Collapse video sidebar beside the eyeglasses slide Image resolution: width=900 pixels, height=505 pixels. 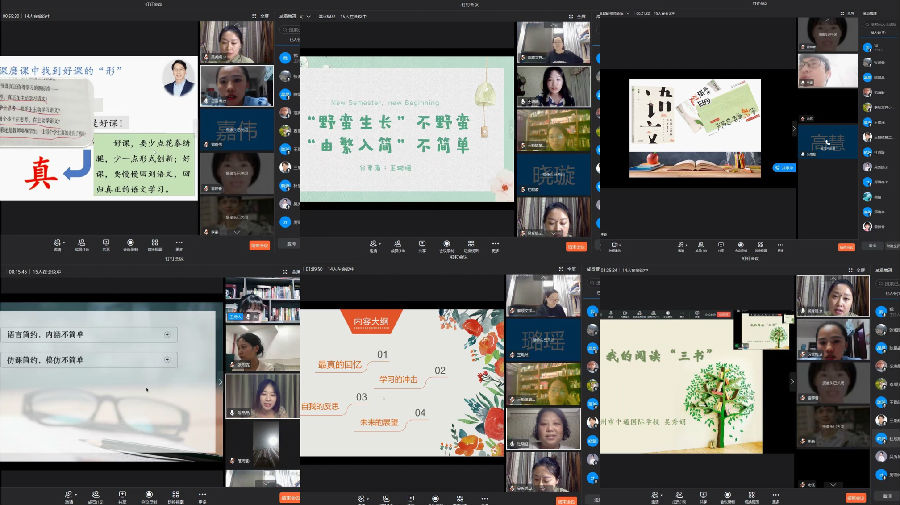[x=220, y=381]
